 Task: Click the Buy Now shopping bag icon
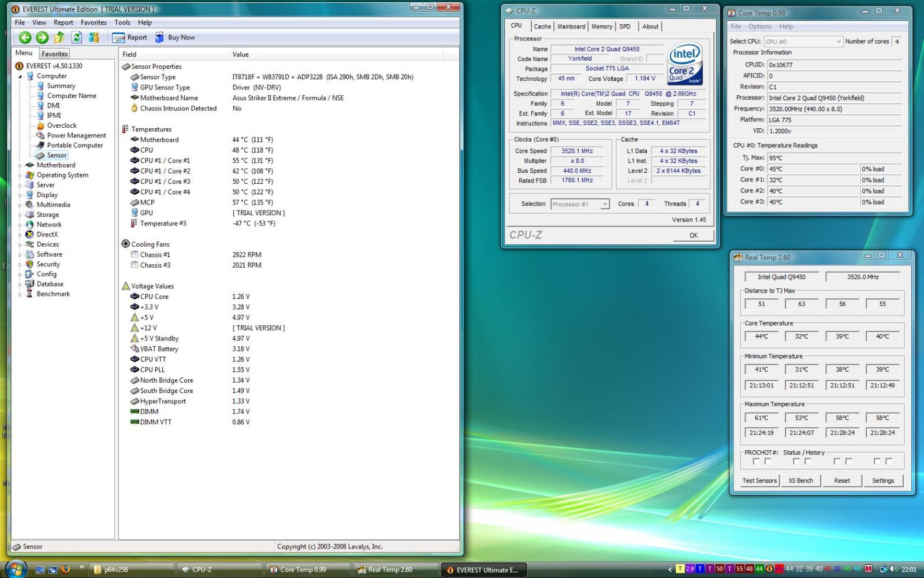pos(159,38)
